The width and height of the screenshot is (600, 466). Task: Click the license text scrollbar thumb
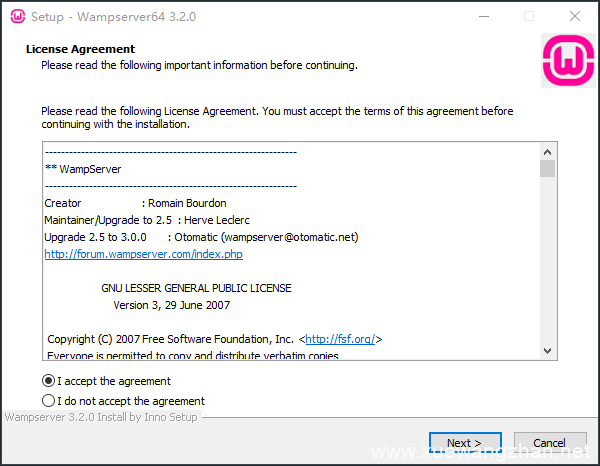click(x=547, y=168)
